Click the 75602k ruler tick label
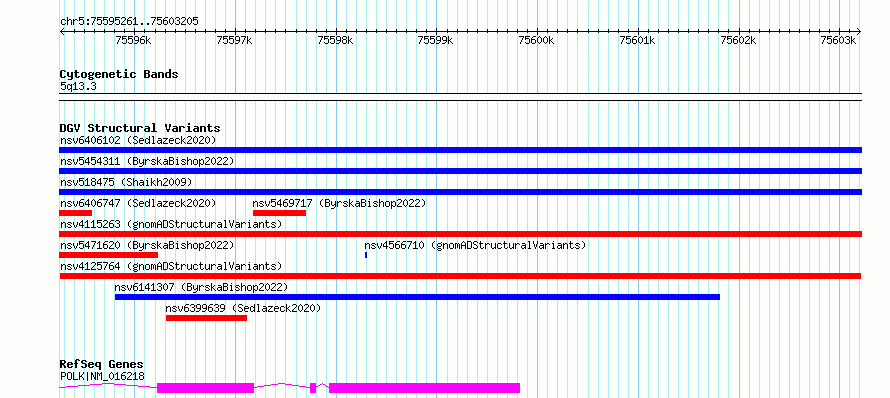Viewport: 890px width, 398px height. [x=738, y=40]
